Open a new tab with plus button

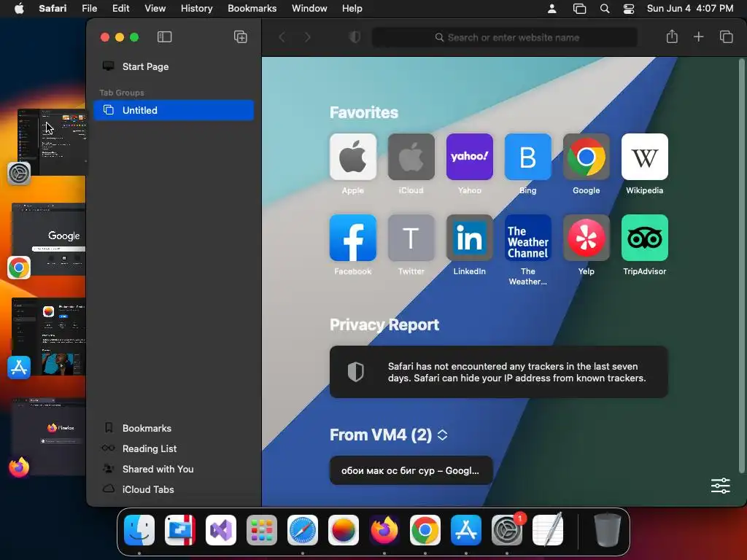pos(698,36)
